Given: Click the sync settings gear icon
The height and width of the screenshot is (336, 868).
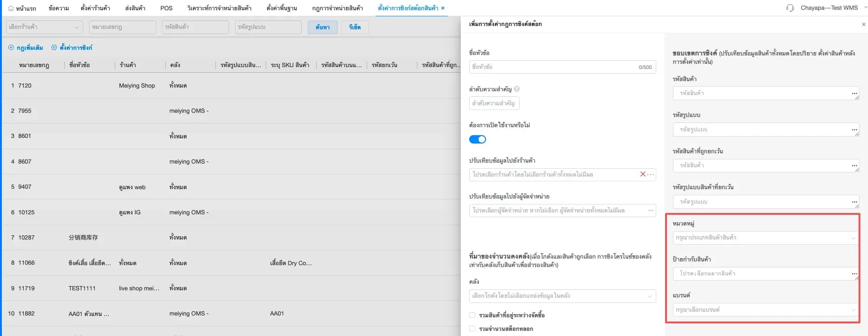Looking at the screenshot, I should (54, 48).
